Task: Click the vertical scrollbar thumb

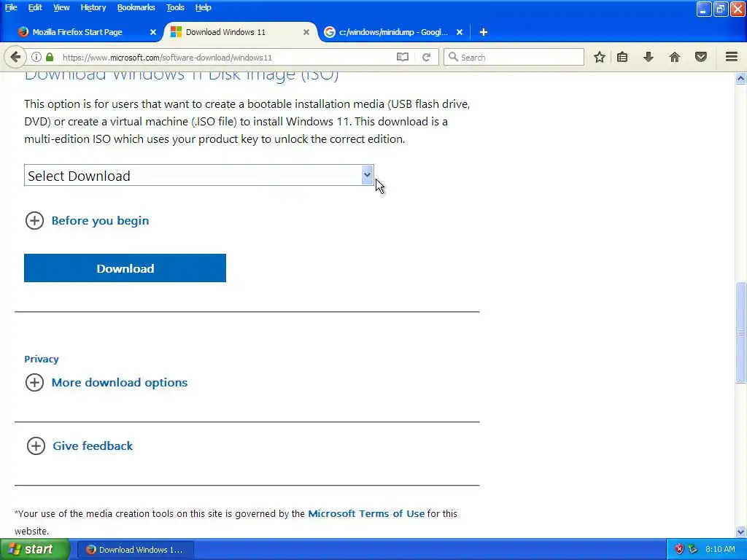Action: click(740, 332)
